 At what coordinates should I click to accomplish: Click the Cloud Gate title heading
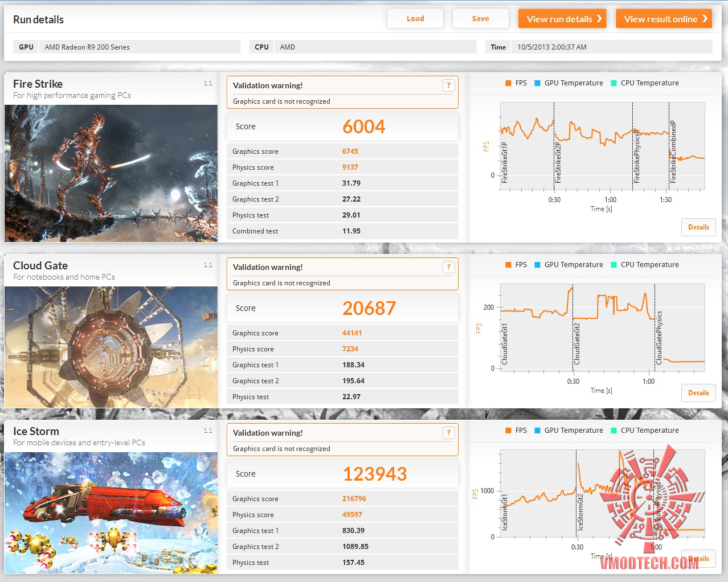point(40,265)
